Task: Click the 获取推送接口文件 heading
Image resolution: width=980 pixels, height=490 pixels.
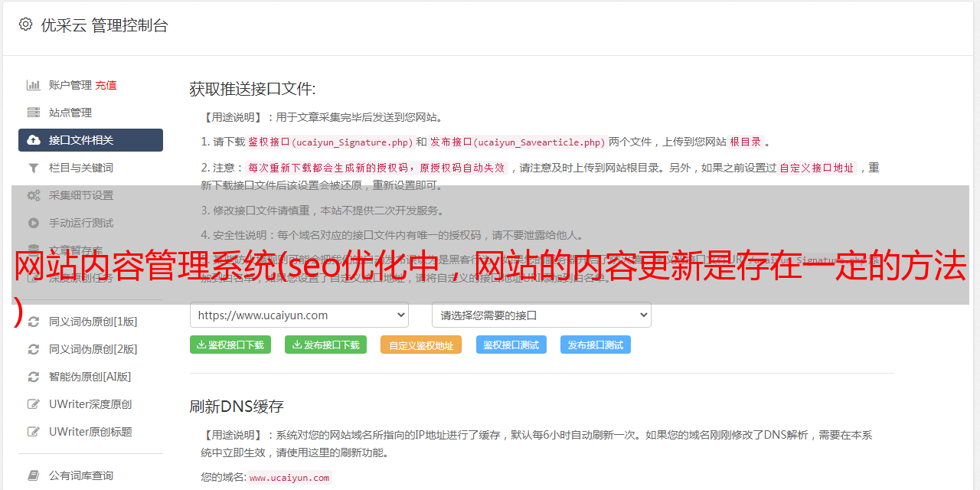Action: point(253,89)
